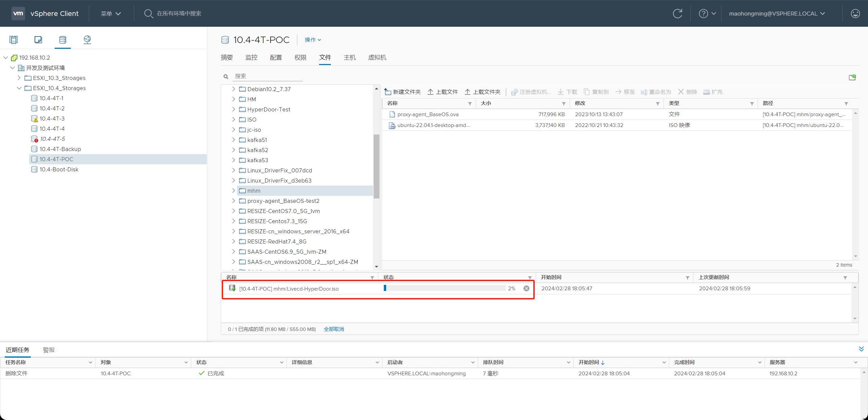Select the Storage inventory icon

(x=63, y=40)
